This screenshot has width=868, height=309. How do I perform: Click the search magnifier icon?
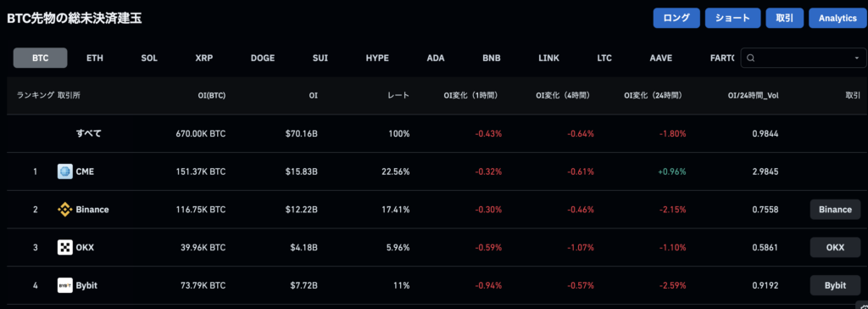tap(751, 58)
